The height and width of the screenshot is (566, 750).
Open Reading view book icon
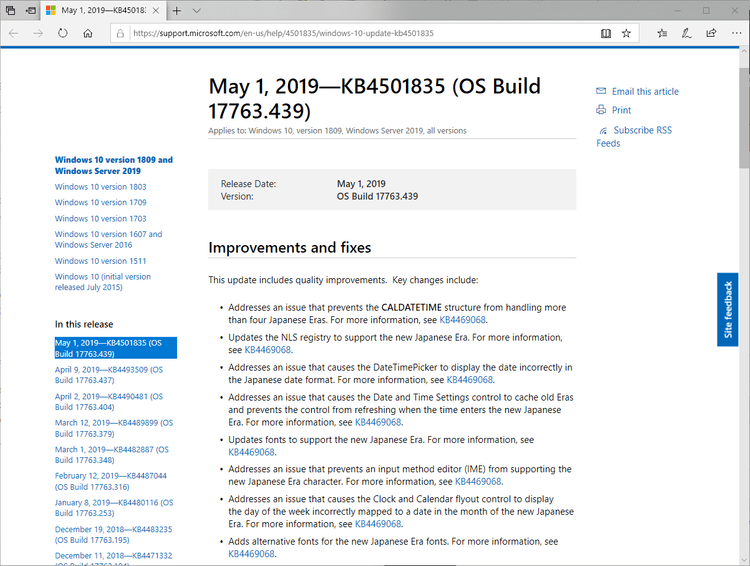tap(606, 33)
